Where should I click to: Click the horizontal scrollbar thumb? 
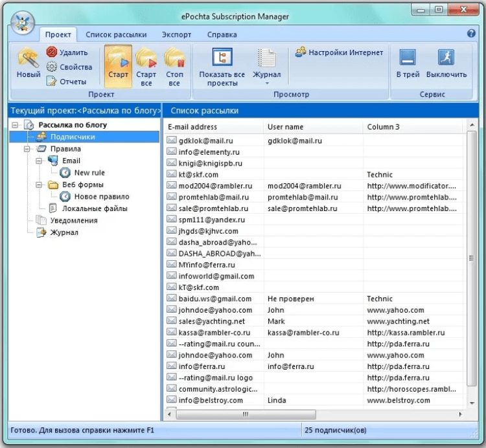(246, 414)
